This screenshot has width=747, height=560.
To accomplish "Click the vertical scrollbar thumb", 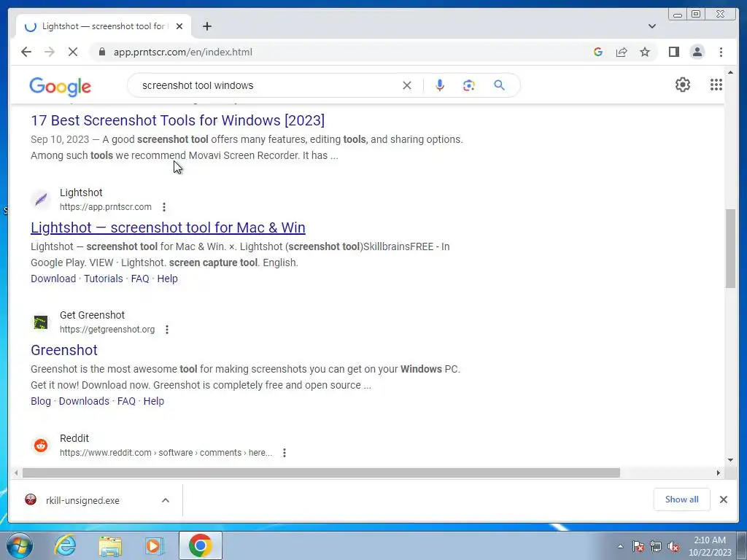I will pos(730,248).
